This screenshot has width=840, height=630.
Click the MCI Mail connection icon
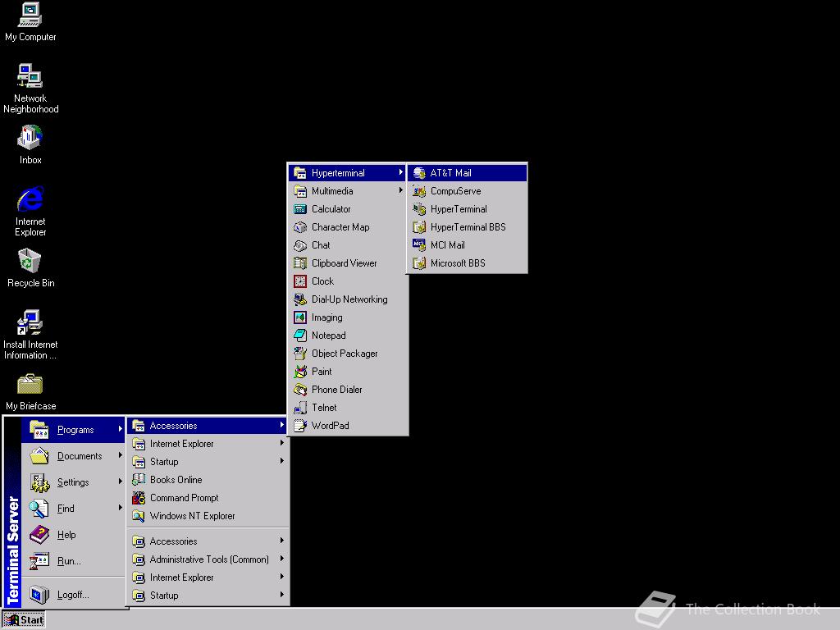pos(419,245)
